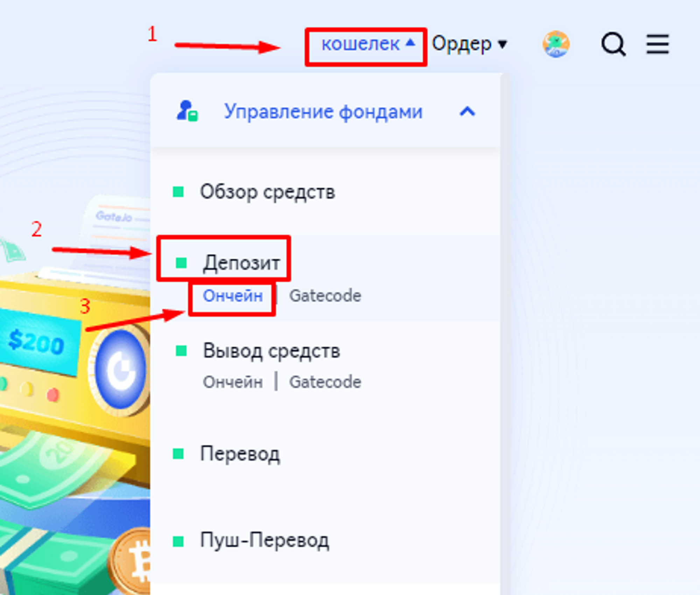Image resolution: width=700 pixels, height=595 pixels.
Task: Open the search magnifier icon
Action: [614, 44]
